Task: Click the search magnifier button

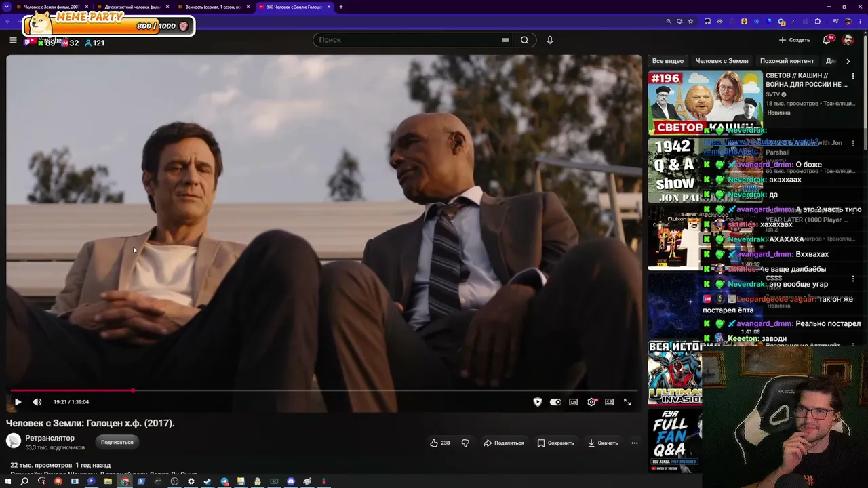Action: [x=524, y=40]
